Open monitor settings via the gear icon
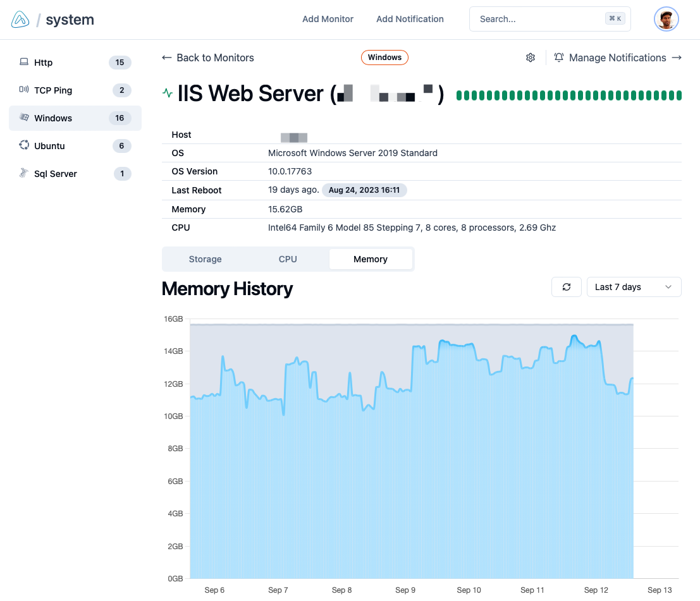The height and width of the screenshot is (601, 700). click(x=531, y=58)
